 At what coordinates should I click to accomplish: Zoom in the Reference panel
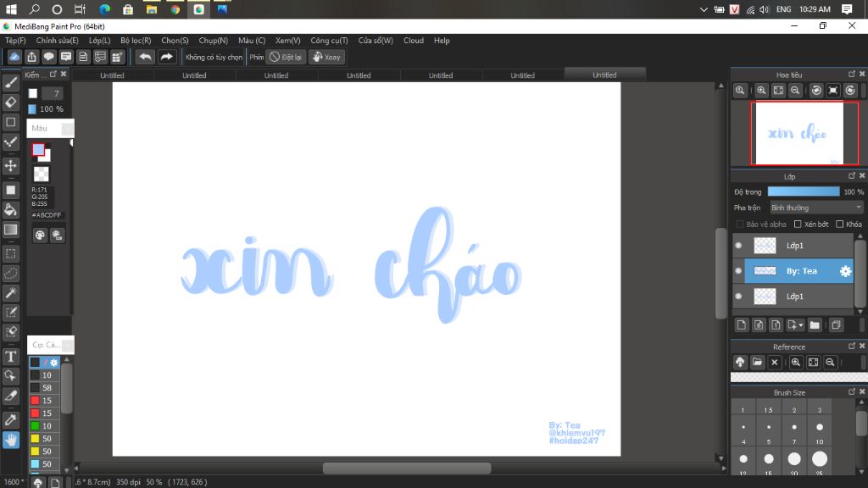coord(796,363)
